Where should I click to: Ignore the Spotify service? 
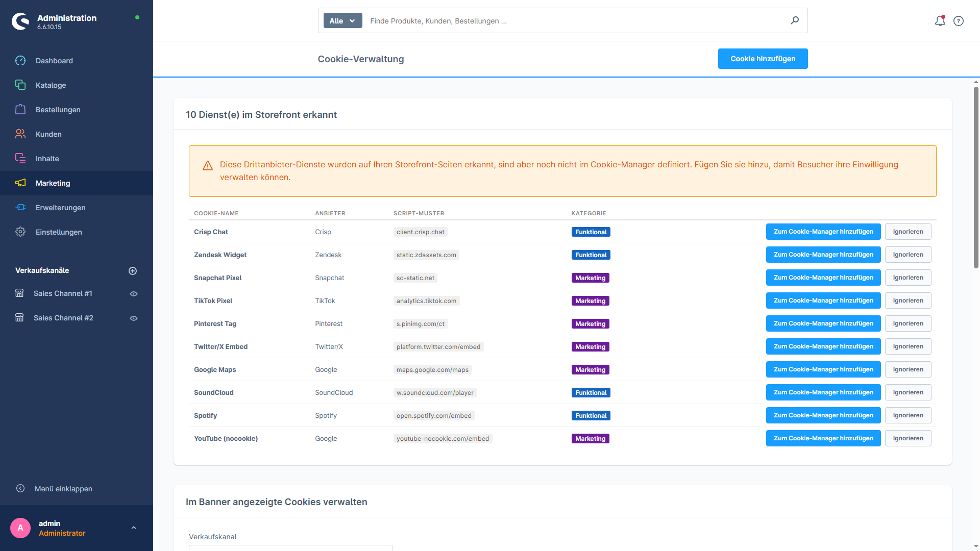pos(908,415)
